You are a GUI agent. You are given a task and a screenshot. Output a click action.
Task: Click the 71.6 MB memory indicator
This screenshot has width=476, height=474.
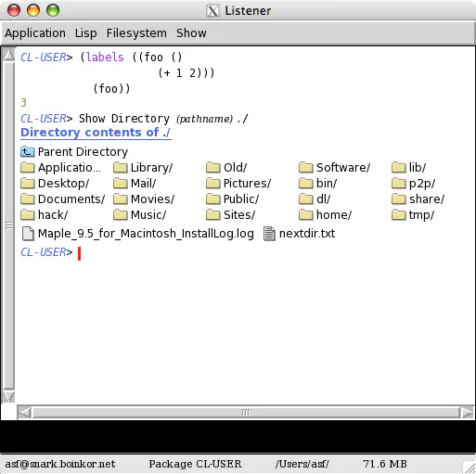(385, 464)
